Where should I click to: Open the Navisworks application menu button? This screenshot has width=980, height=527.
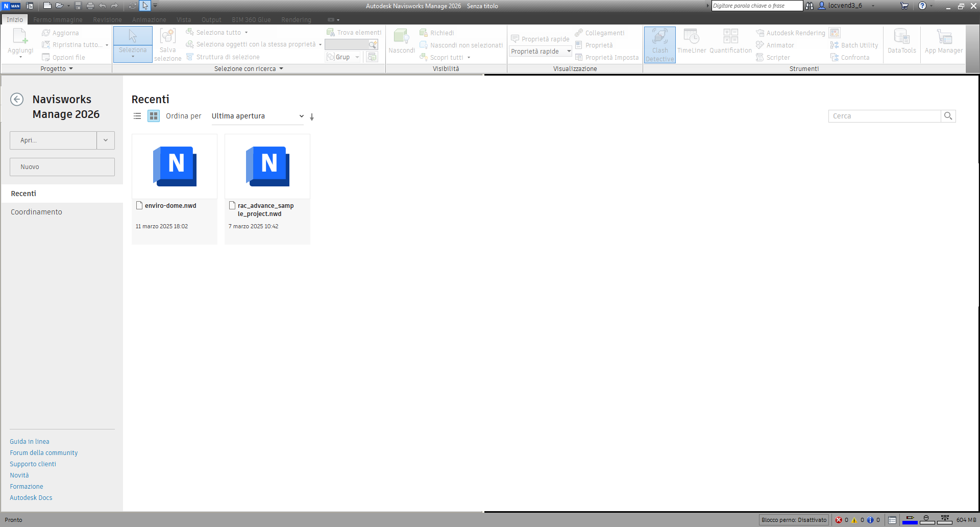click(11, 6)
